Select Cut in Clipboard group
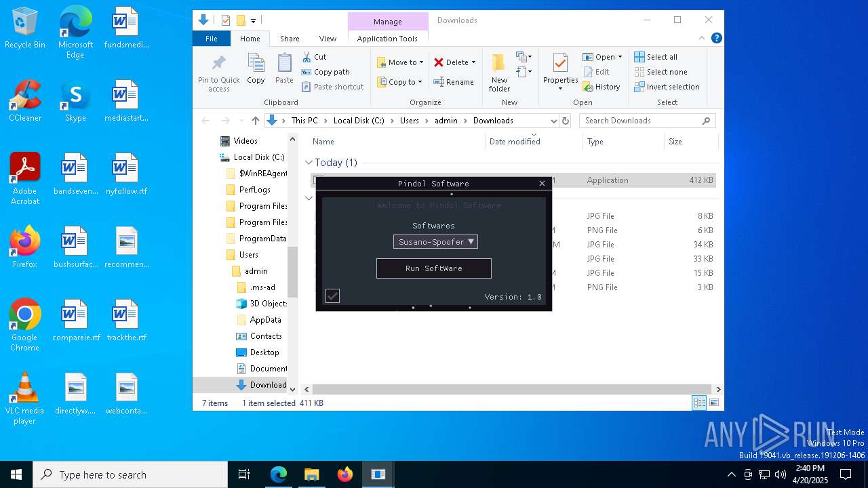 (x=315, y=57)
